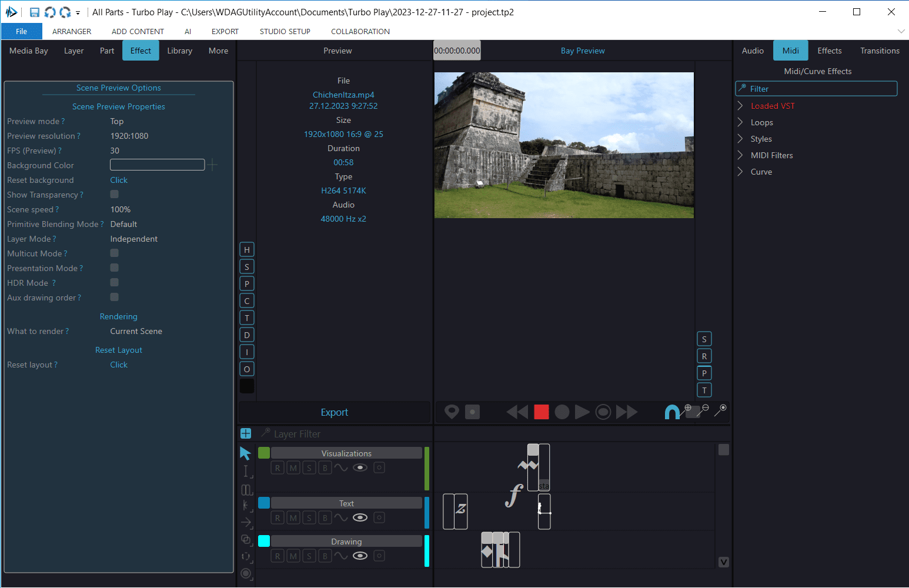
Task: Select the arrow pointer tool
Action: click(246, 453)
